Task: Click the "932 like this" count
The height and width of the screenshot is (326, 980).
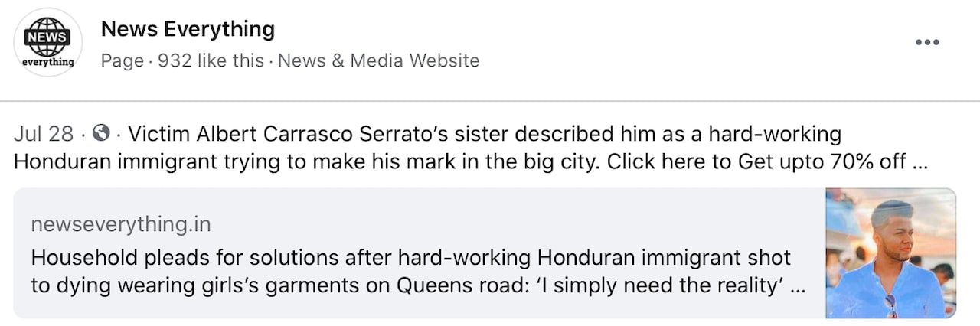Action: click(211, 60)
